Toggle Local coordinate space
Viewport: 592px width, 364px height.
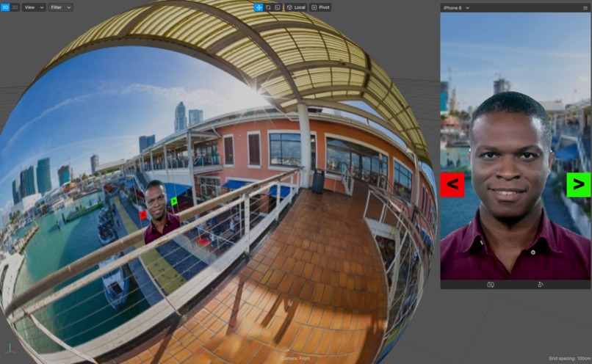click(296, 7)
